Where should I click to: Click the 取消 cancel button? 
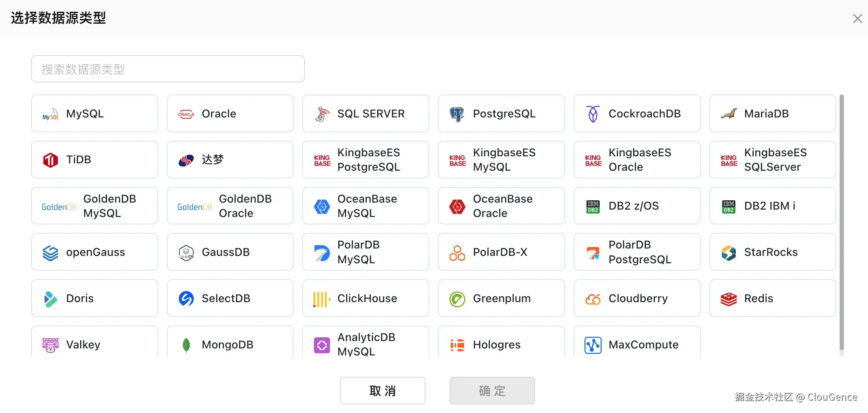click(x=383, y=390)
